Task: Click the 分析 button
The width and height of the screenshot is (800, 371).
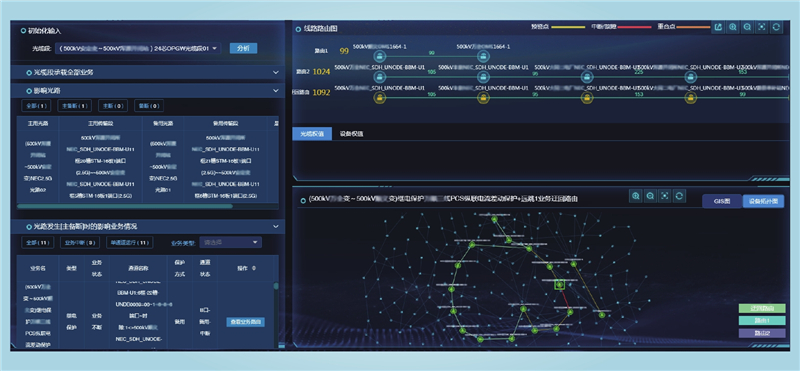Action: [243, 48]
